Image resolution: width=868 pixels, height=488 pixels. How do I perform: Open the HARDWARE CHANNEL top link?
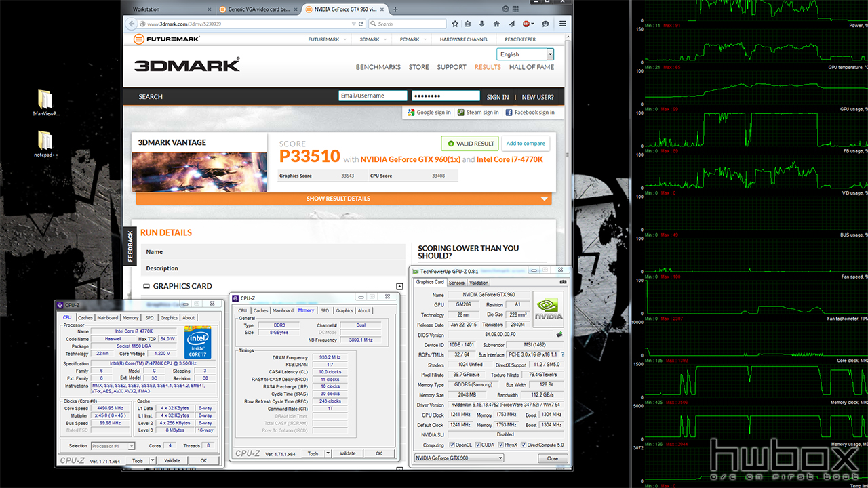(464, 39)
